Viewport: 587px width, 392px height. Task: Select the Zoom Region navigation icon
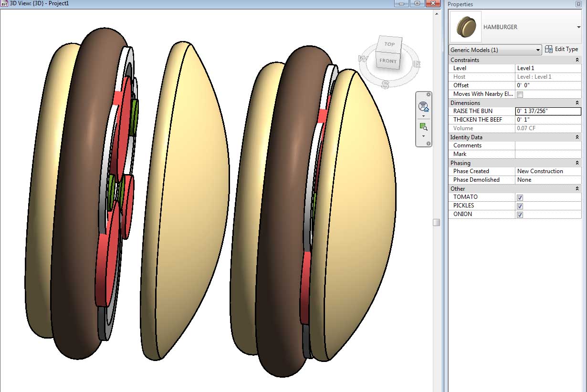point(423,127)
